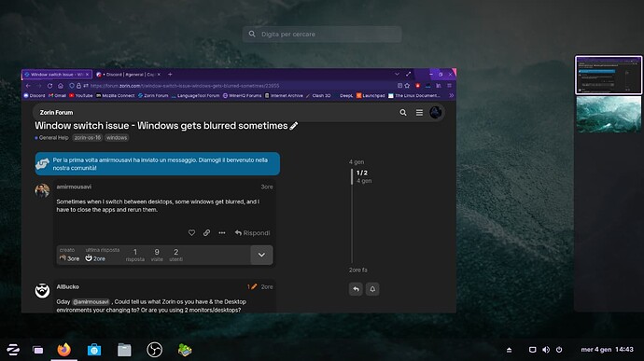Image resolution: width=644 pixels, height=361 pixels.
Task: Edit topic title with pencil icon
Action: click(294, 126)
